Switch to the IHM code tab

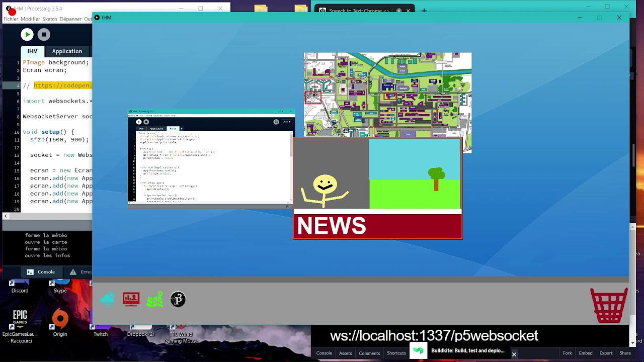click(x=33, y=51)
